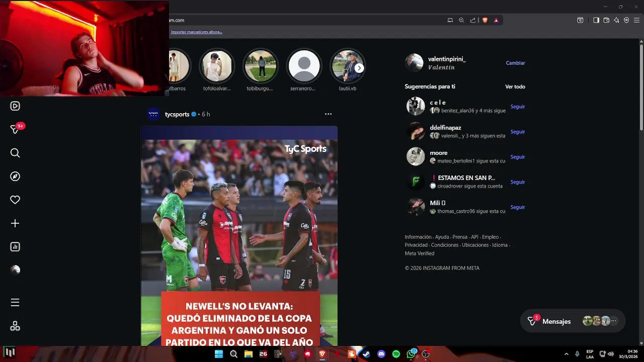The image size is (644, 362).
Task: Open the hamburger More menu in sidebar
Action: (15, 302)
